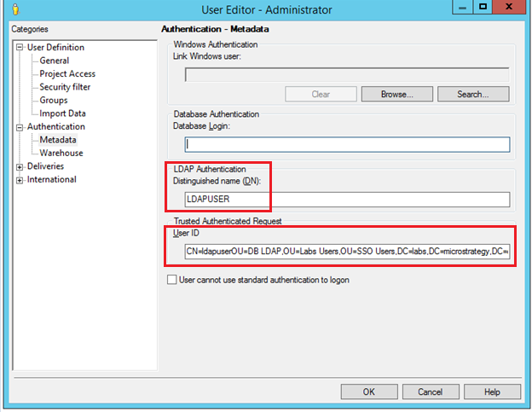
Task: Expand the International tree node
Action: click(x=20, y=180)
